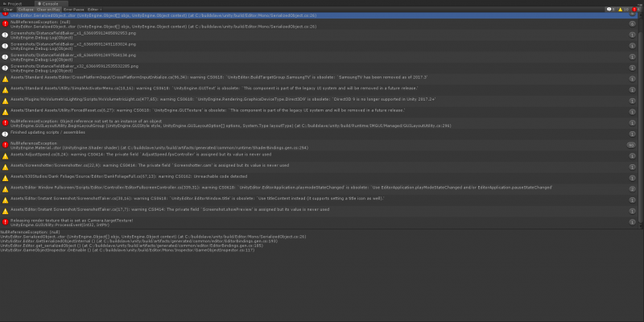Click error icon beside the Material ctor NullReferenceException
The image size is (644, 322).
6,145
